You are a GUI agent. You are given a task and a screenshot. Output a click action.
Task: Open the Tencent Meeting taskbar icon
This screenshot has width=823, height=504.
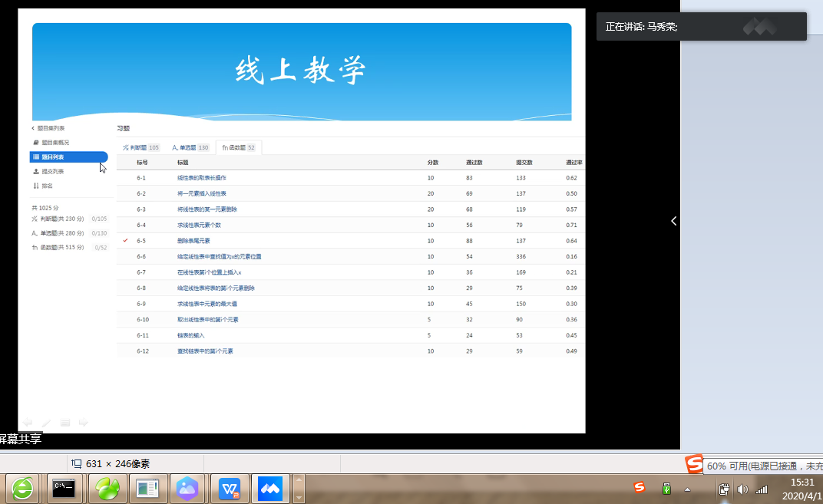270,488
